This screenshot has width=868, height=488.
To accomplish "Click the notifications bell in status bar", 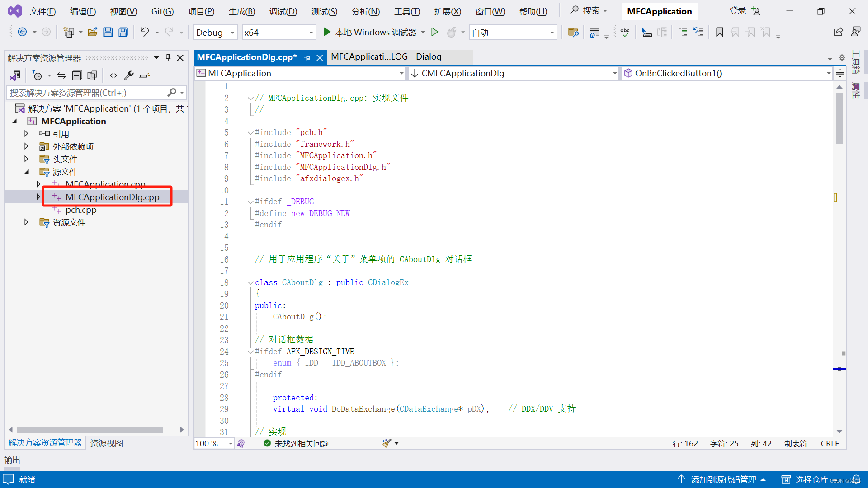I will [856, 480].
